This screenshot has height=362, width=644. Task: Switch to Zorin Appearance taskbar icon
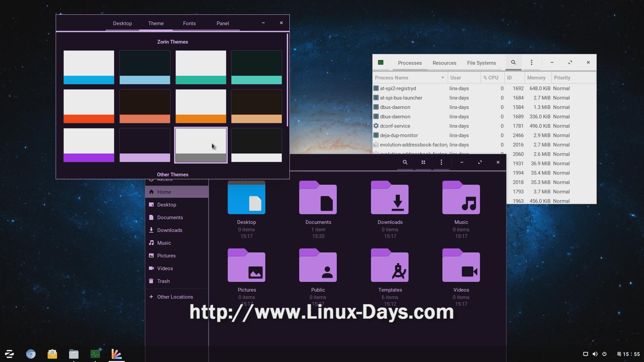[x=117, y=354]
